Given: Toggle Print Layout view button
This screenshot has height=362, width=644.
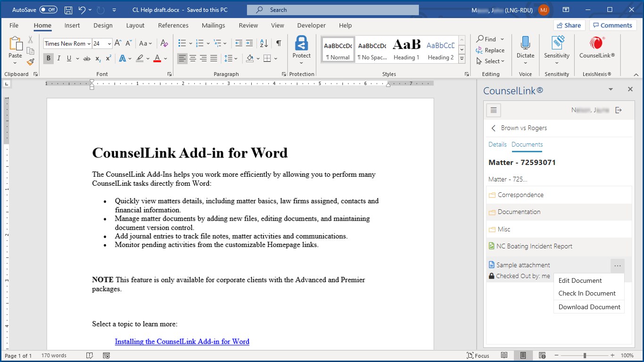Looking at the screenshot, I should coord(523,355).
